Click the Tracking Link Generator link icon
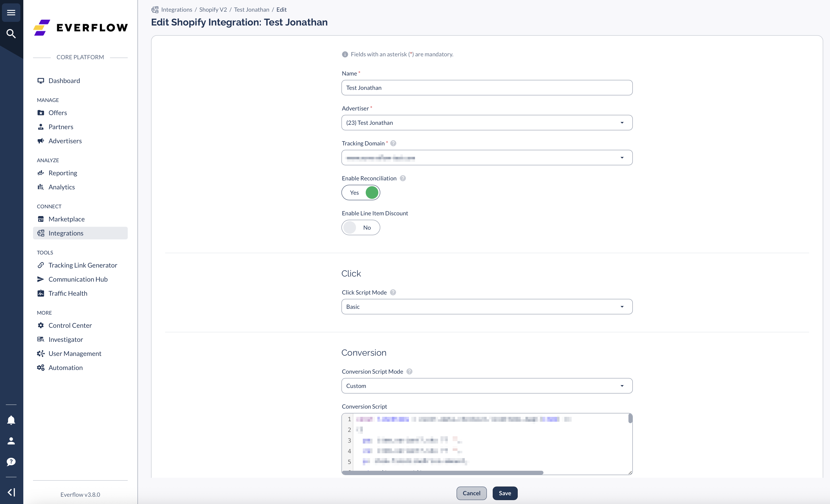This screenshot has width=830, height=504. (x=41, y=265)
